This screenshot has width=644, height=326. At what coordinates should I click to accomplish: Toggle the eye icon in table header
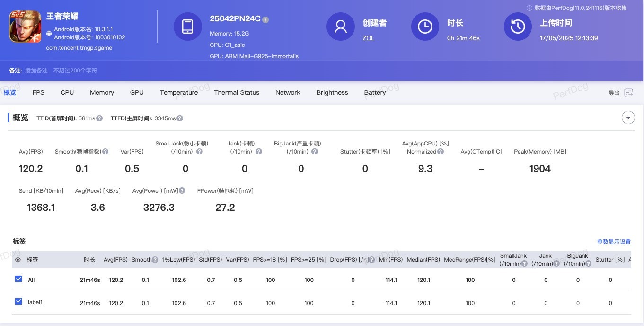pos(18,260)
